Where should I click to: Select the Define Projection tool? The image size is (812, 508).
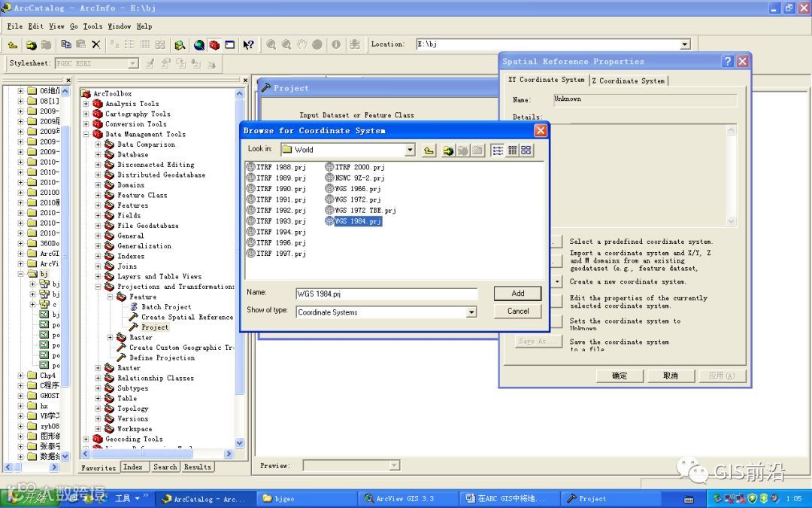point(156,357)
